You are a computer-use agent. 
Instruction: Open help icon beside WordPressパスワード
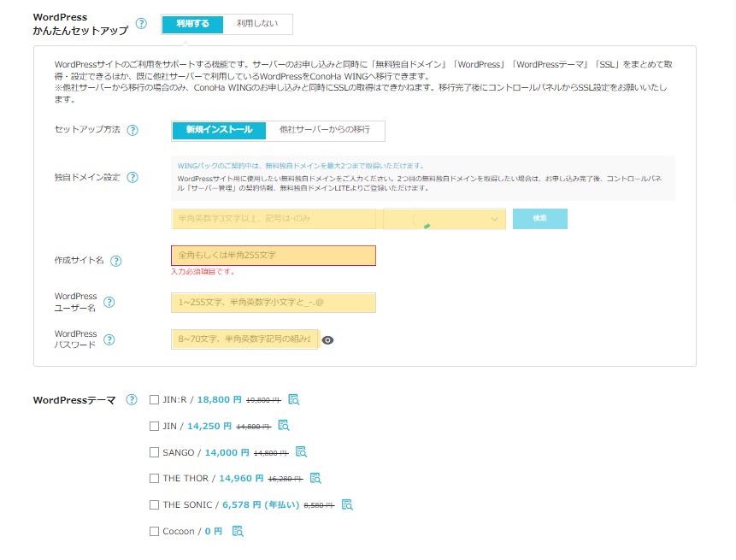click(109, 340)
